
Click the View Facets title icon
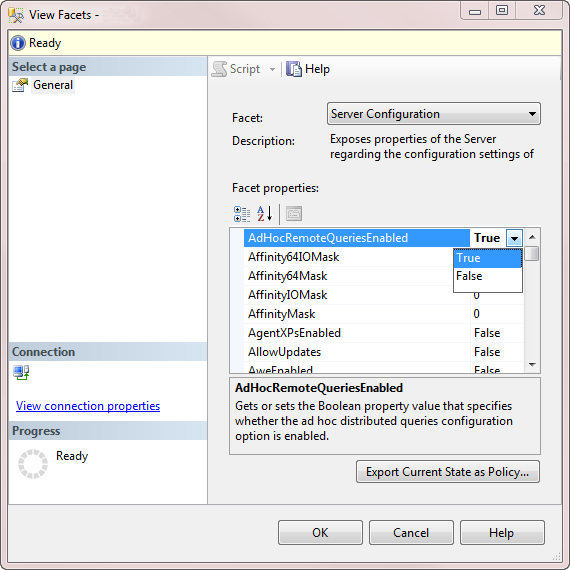tap(16, 15)
